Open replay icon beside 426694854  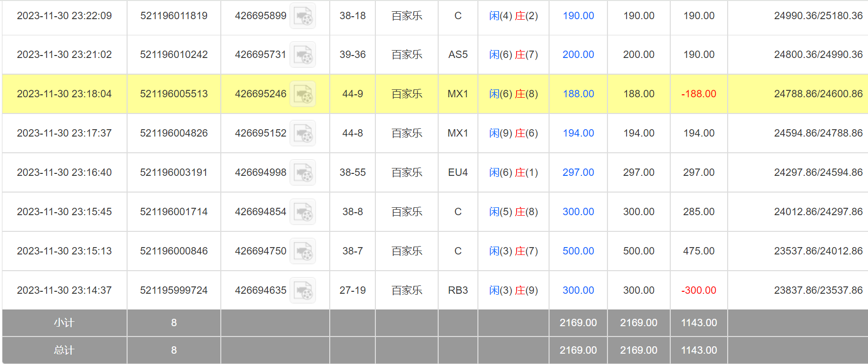[303, 212]
